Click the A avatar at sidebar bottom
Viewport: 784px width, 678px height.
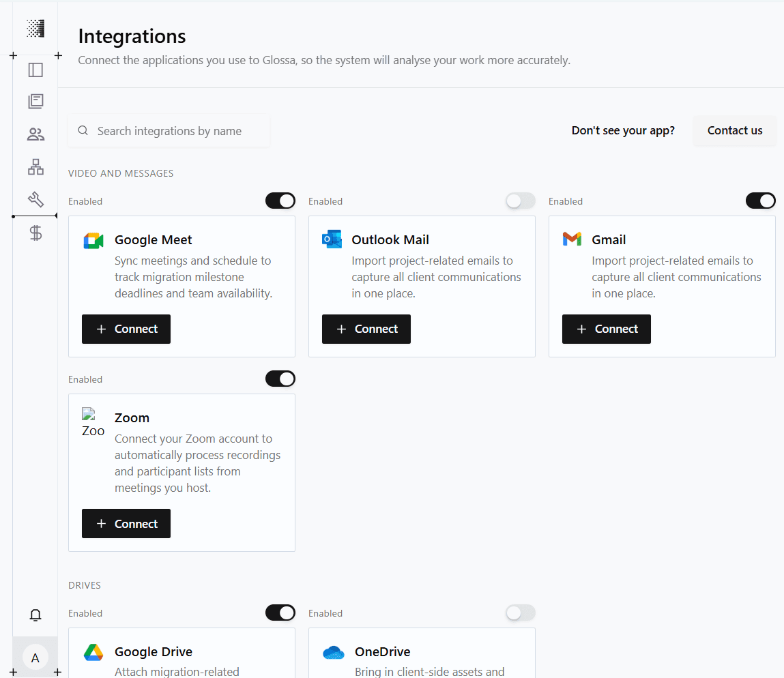(35, 657)
